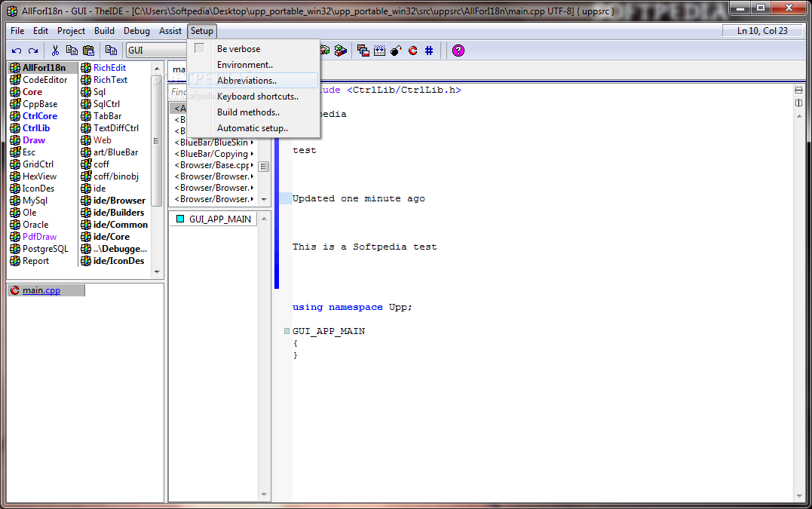Click the cyan square beside GUI_APP_MAIN in navigator
812x509 pixels.
(x=180, y=219)
